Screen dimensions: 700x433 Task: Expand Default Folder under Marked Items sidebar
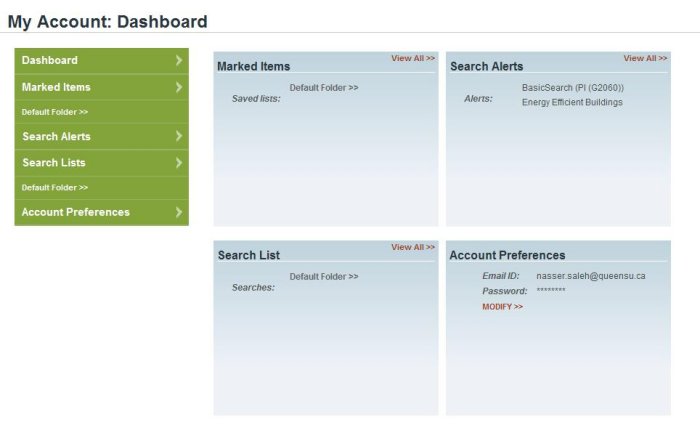click(55, 112)
